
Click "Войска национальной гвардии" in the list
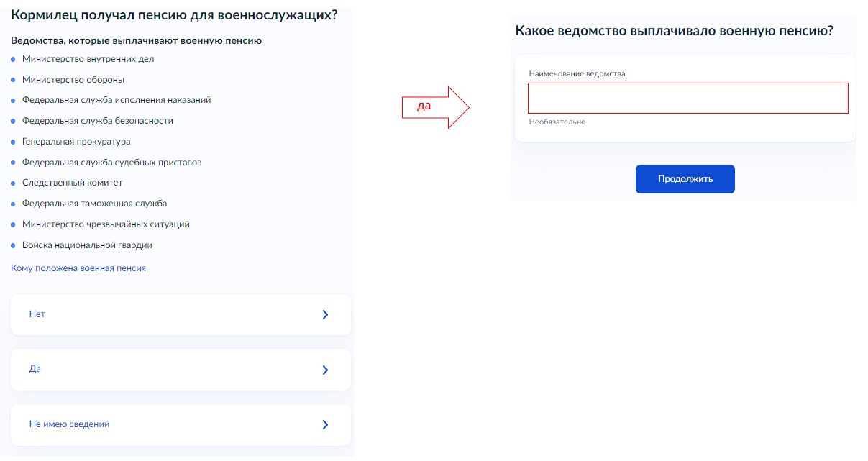pyautogui.click(x=87, y=245)
